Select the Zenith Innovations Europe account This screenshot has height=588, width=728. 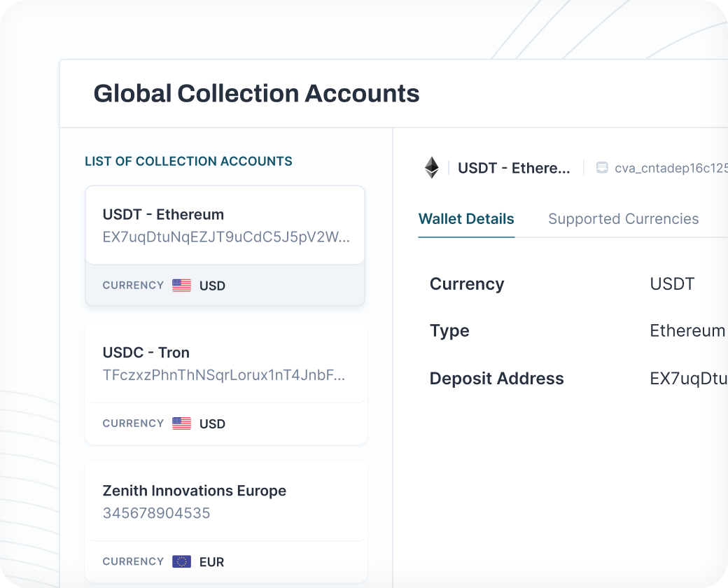point(226,522)
